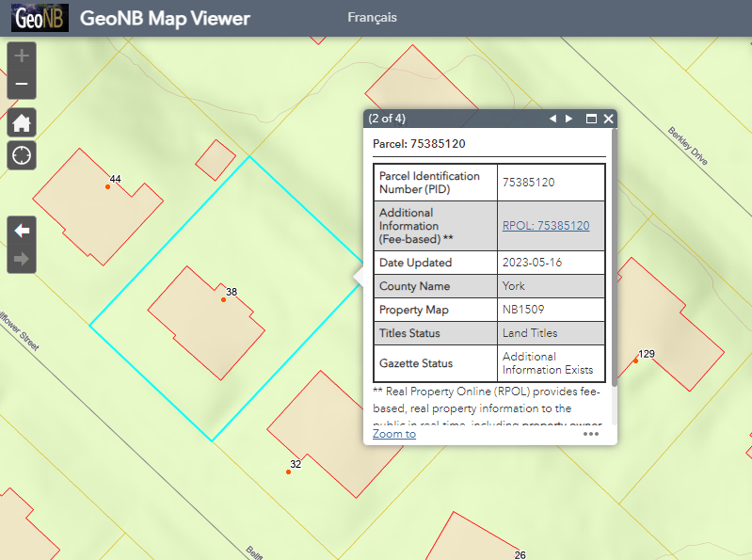The width and height of the screenshot is (752, 560).
Task: Click the Date Updated value 2023-05-16
Action: (532, 263)
